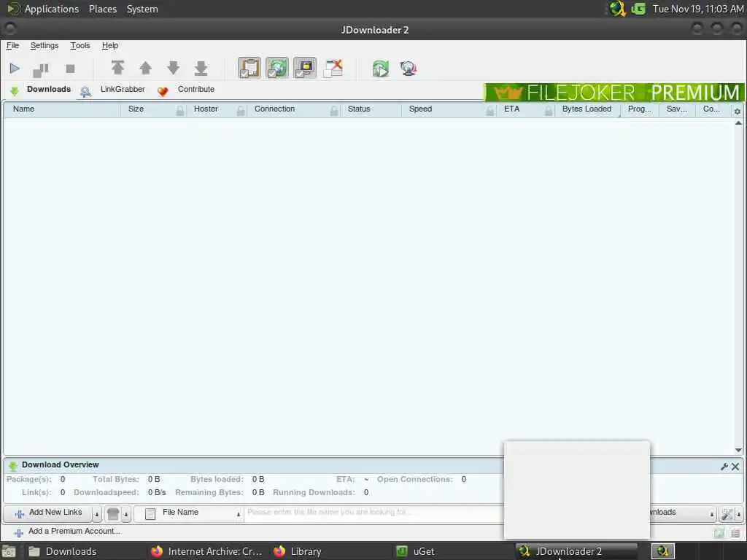Screen dimensions: 747x560
Task: Toggle clipboard observer
Action: [x=249, y=68]
